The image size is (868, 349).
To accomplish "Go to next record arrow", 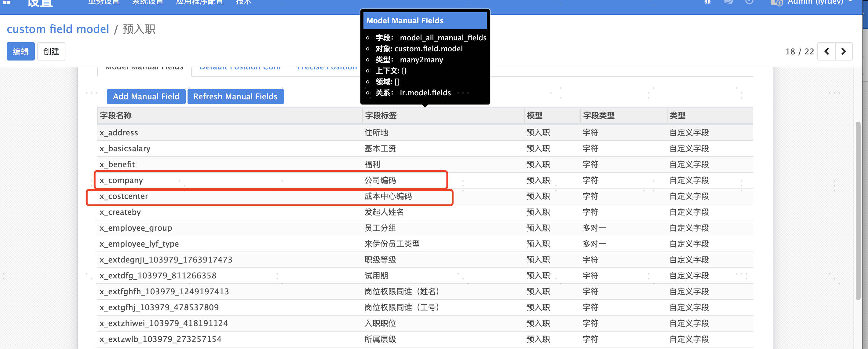I will [843, 51].
